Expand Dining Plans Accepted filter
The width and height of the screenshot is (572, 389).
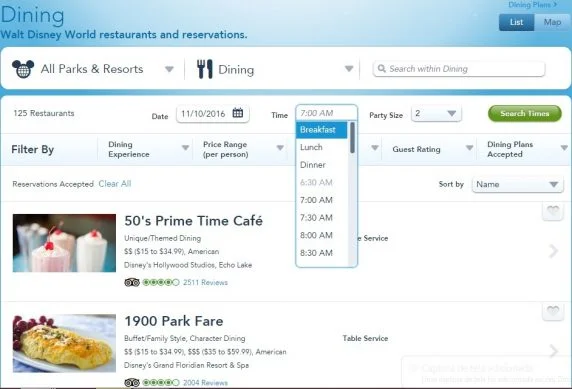click(564, 148)
